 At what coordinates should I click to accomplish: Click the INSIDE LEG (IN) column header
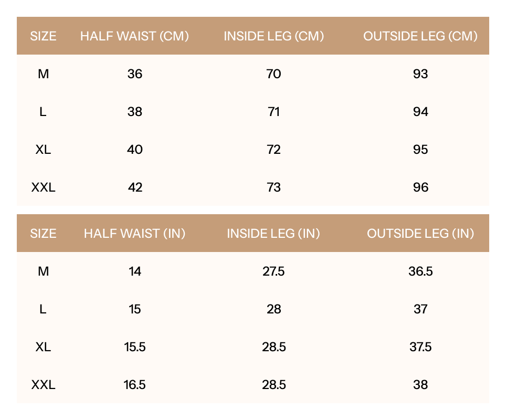click(x=273, y=234)
